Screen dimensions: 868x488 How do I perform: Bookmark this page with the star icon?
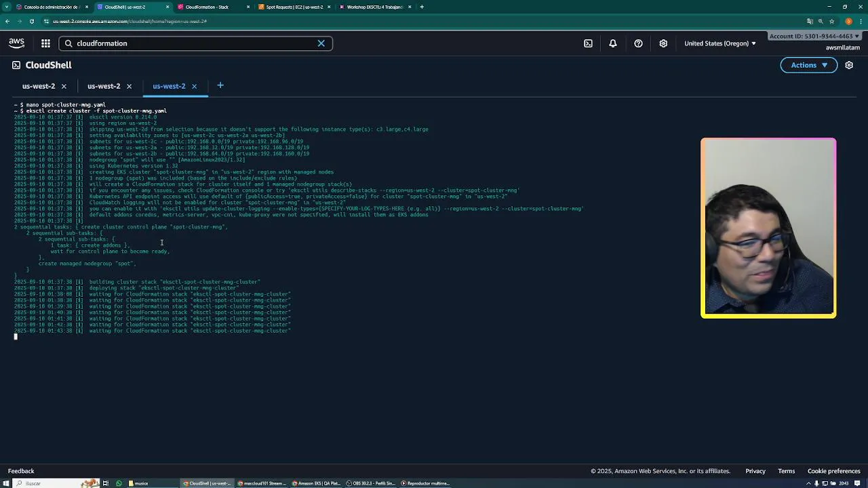point(831,21)
